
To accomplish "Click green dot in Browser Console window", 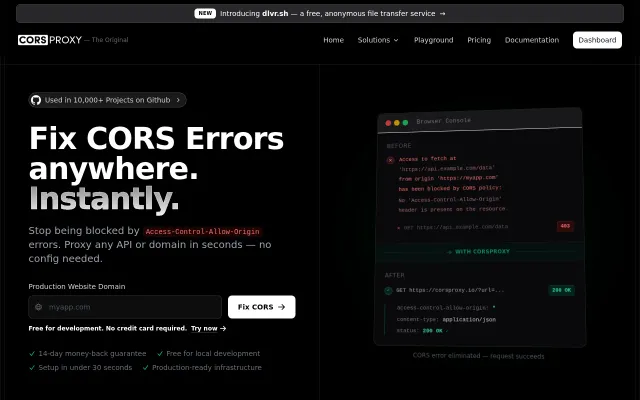I will point(405,122).
